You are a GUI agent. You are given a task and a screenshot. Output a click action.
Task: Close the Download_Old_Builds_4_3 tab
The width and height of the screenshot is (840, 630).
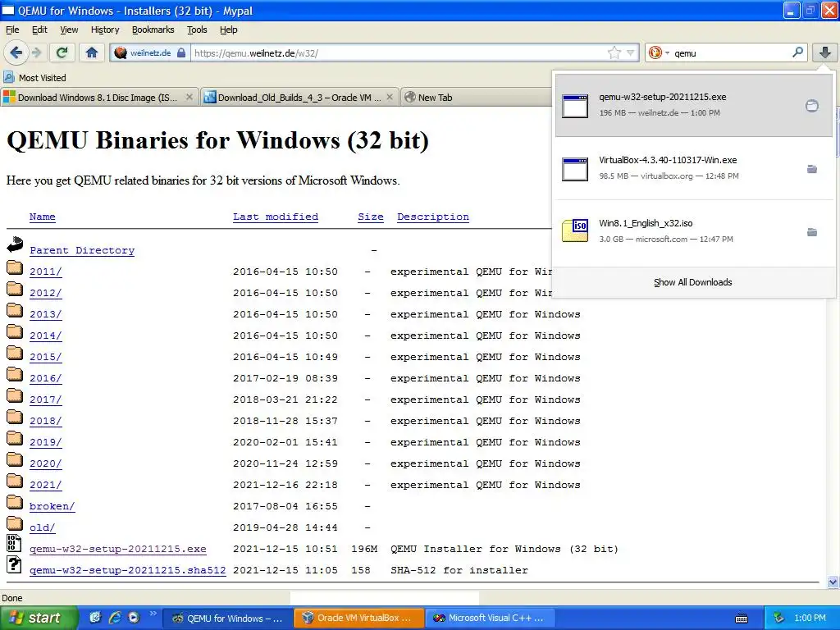pyautogui.click(x=390, y=97)
